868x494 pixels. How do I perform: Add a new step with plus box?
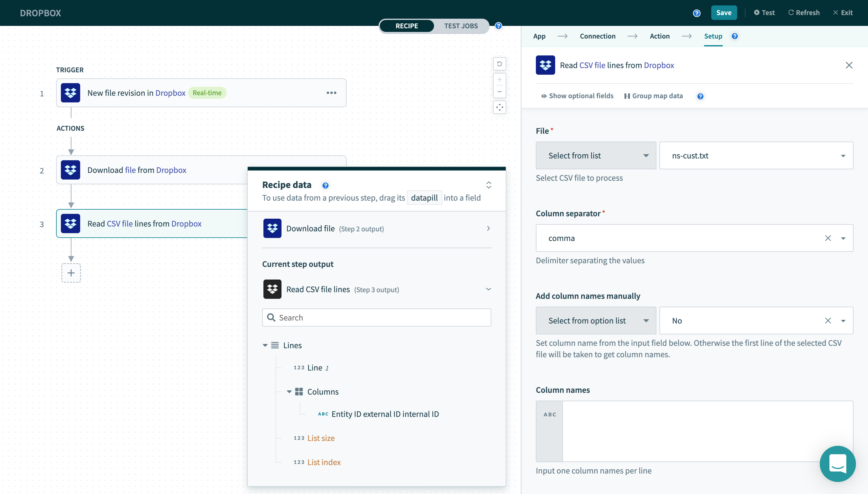click(x=71, y=273)
